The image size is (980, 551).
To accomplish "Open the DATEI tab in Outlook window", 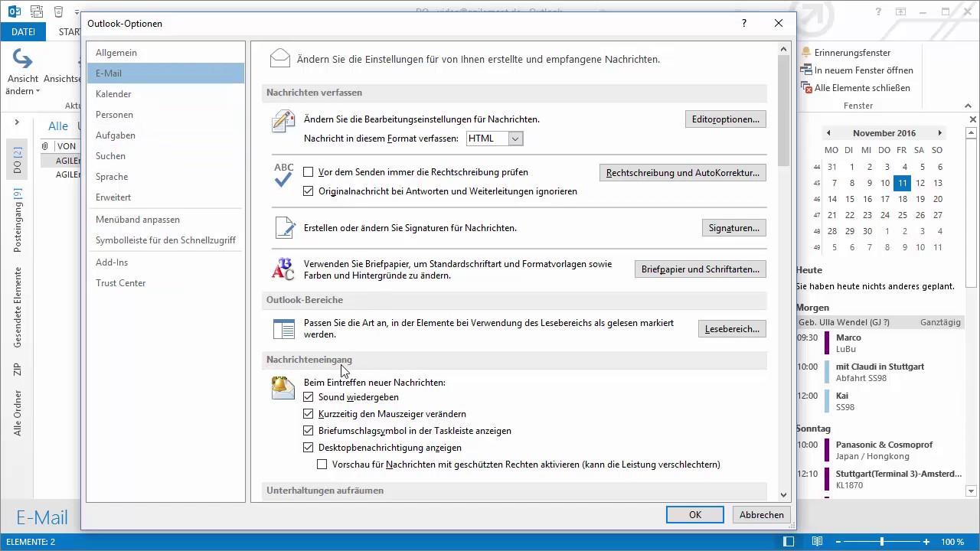I will tap(23, 32).
